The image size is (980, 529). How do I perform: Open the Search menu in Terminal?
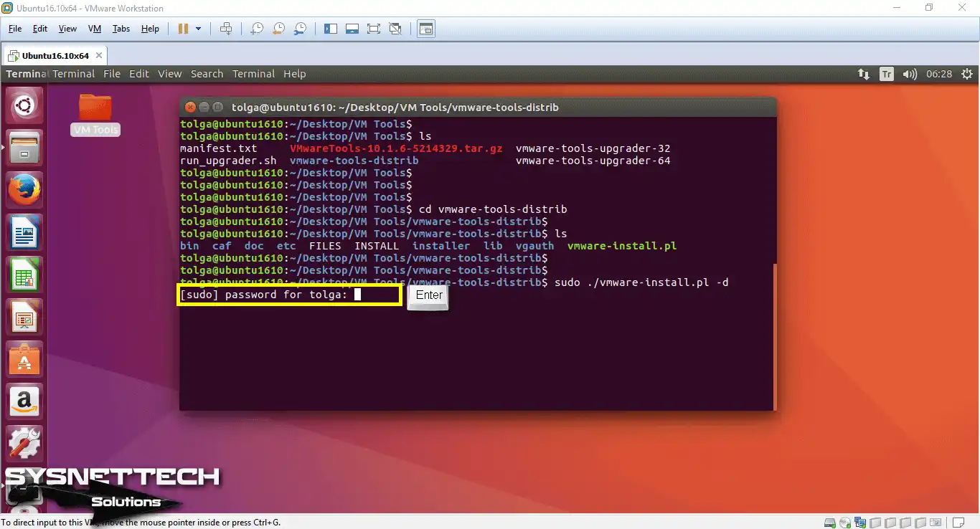(x=207, y=73)
